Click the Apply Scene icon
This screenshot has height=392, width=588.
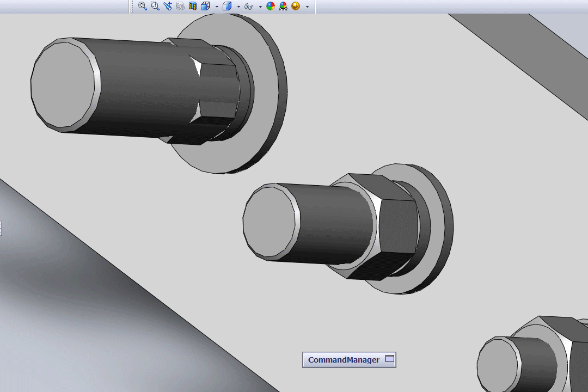pyautogui.click(x=283, y=6)
